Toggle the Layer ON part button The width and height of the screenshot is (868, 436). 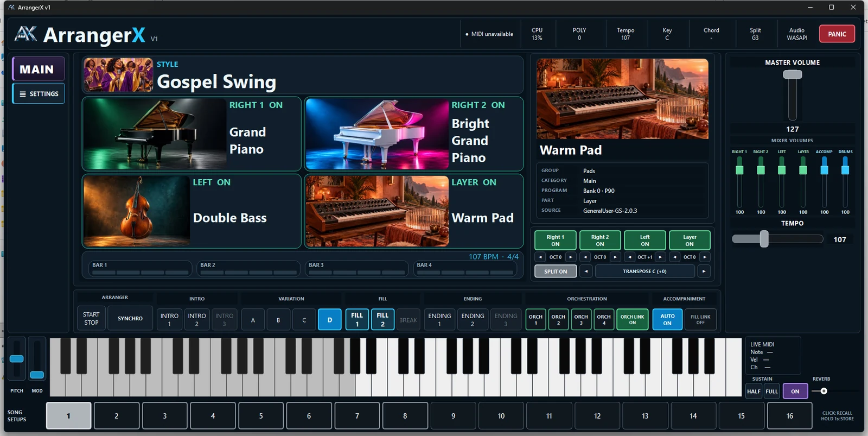[x=690, y=241]
